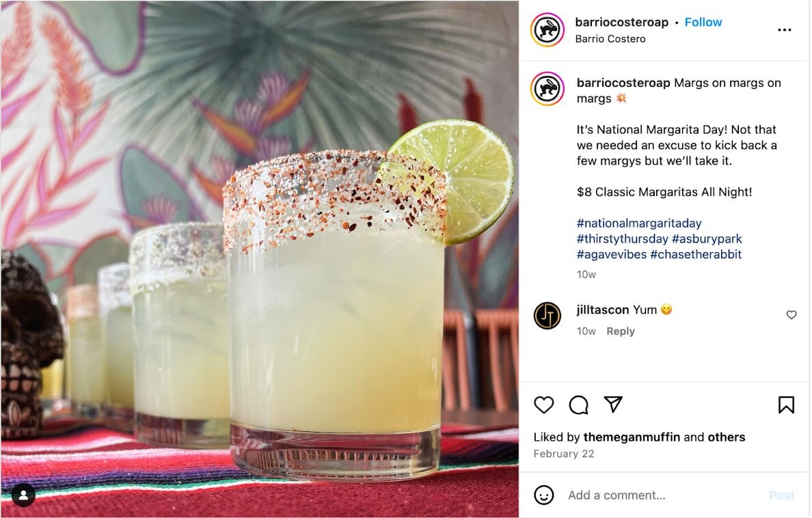Show tagged people icon on photo

(x=23, y=495)
